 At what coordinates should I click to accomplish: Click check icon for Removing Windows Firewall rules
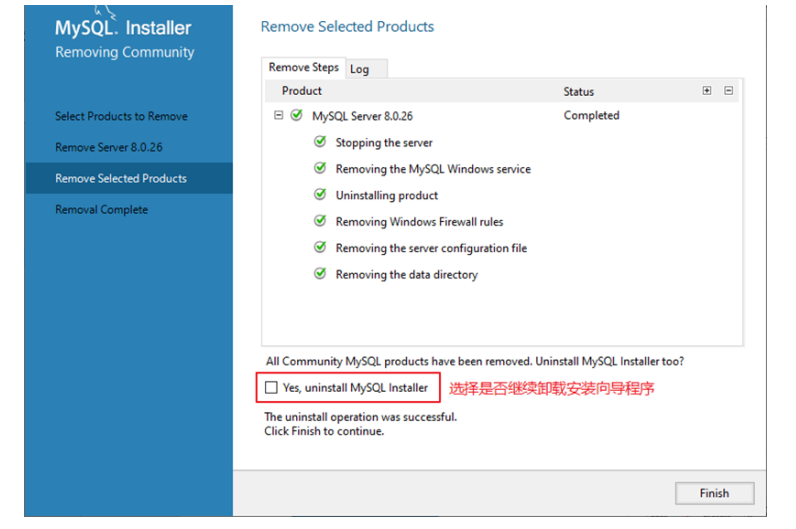320,221
